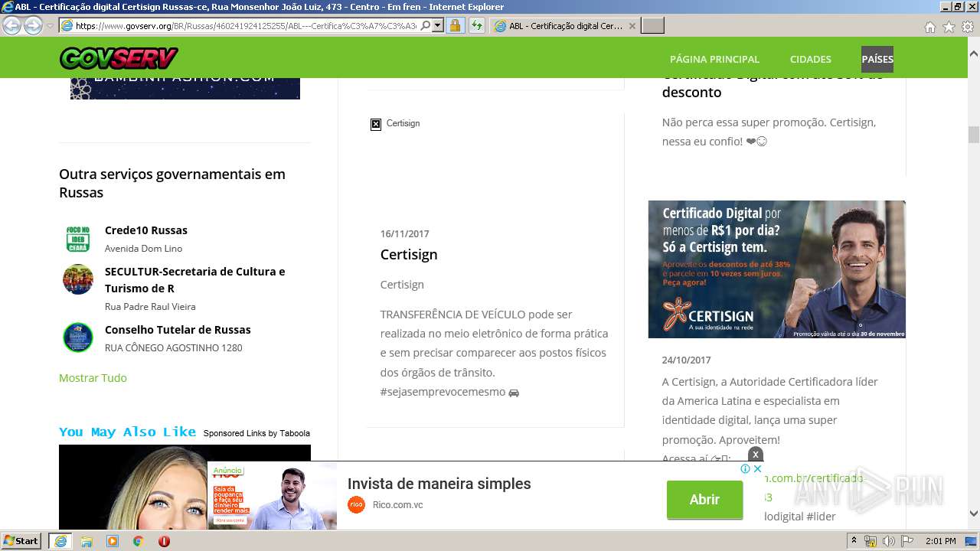The image size is (980, 551).
Task: Click the taskbar clock showing 2:01 PM
Action: click(940, 541)
